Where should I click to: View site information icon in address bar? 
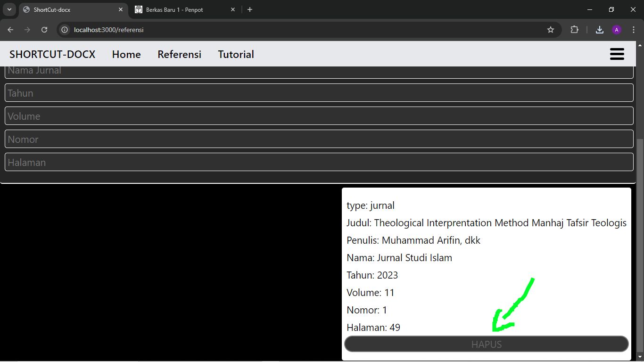tap(65, 30)
